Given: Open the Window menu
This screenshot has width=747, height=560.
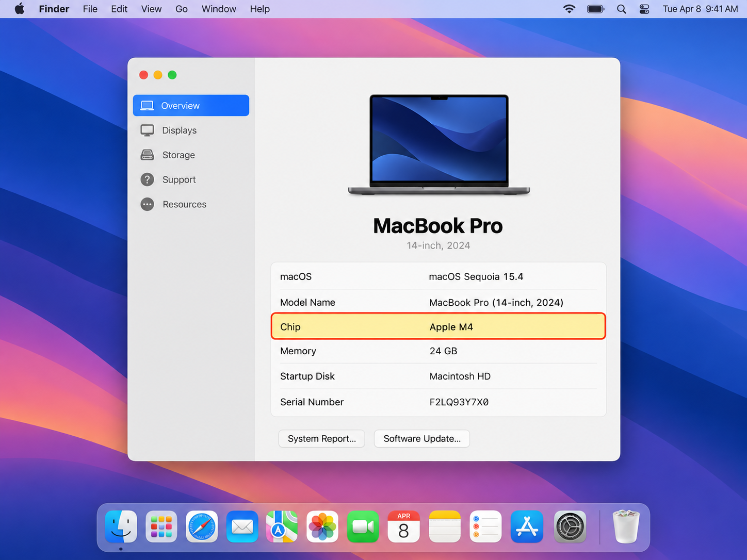Looking at the screenshot, I should (219, 9).
